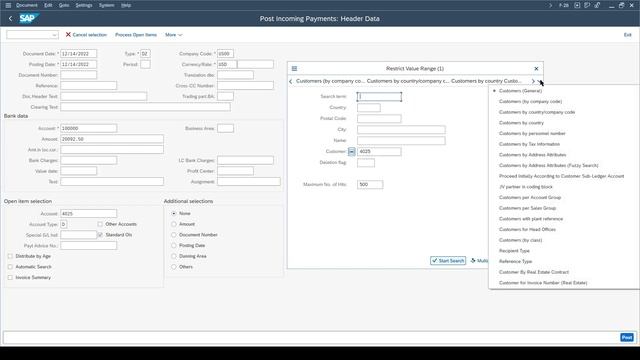Image resolution: width=640 pixels, height=360 pixels.
Task: Click the Exit button
Action: click(x=627, y=35)
